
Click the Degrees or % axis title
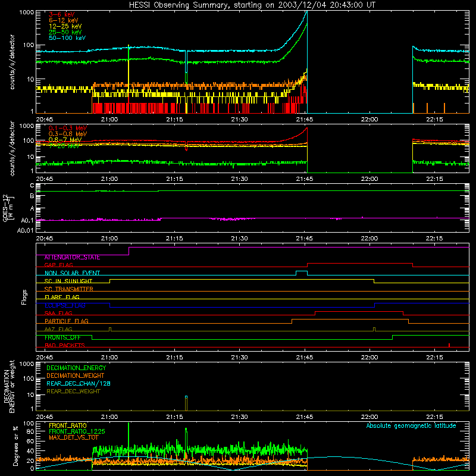[x=15, y=446]
